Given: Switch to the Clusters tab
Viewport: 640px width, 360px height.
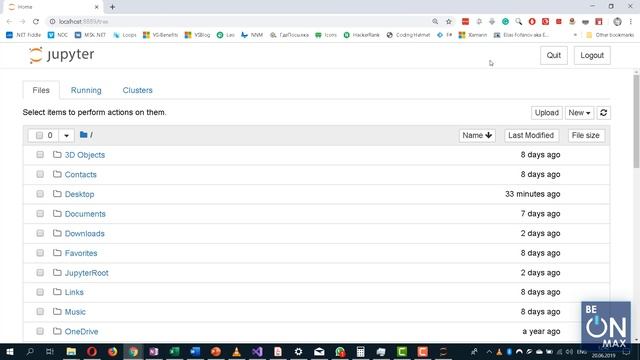Looking at the screenshot, I should tap(138, 90).
